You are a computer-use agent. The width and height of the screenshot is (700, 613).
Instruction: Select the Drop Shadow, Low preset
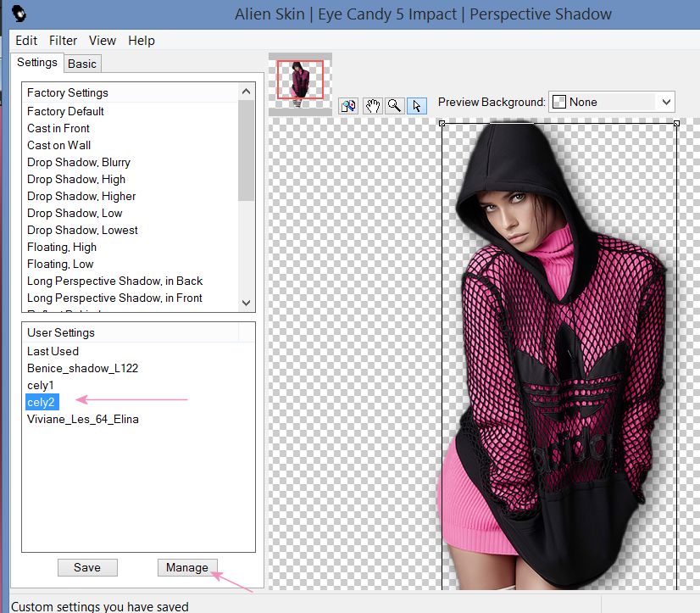pos(75,213)
